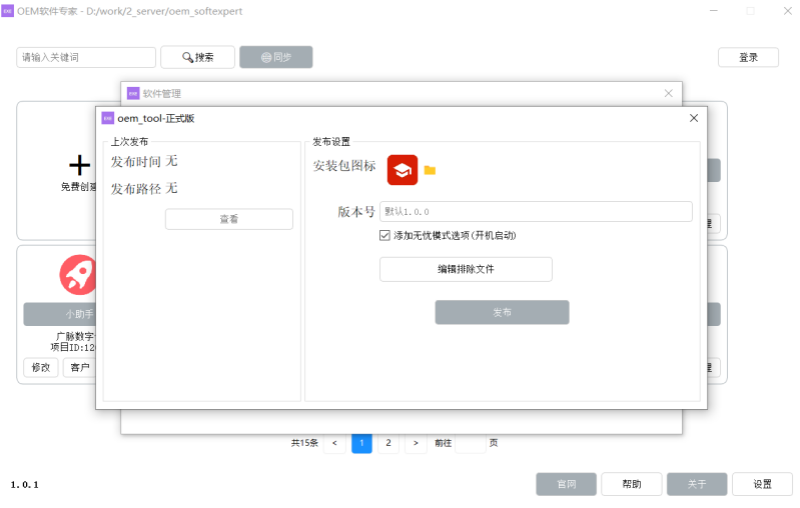Click the 发布路径 无 text
Viewport: 800px width, 508px height.
144,189
